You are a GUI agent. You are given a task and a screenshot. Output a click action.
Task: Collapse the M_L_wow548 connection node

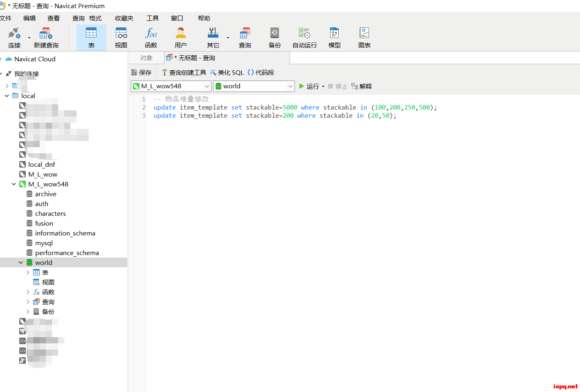[x=14, y=184]
